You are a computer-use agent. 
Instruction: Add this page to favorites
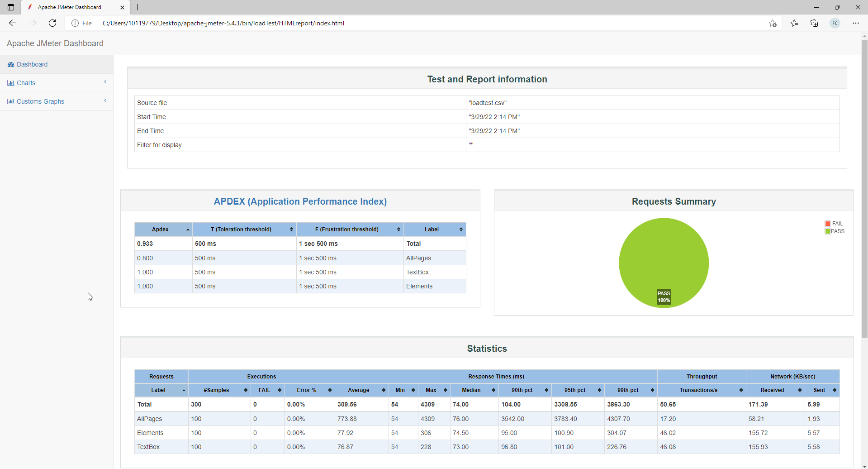click(773, 23)
